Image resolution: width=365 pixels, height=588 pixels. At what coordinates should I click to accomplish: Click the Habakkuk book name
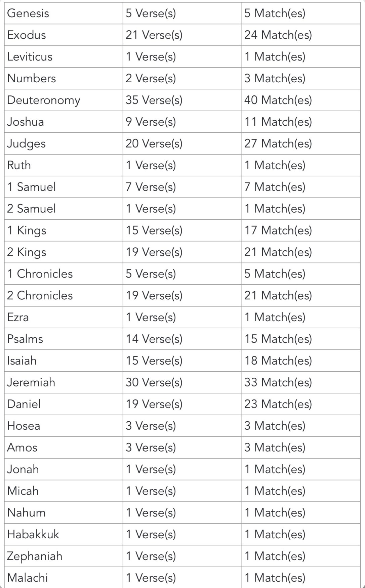pyautogui.click(x=33, y=534)
